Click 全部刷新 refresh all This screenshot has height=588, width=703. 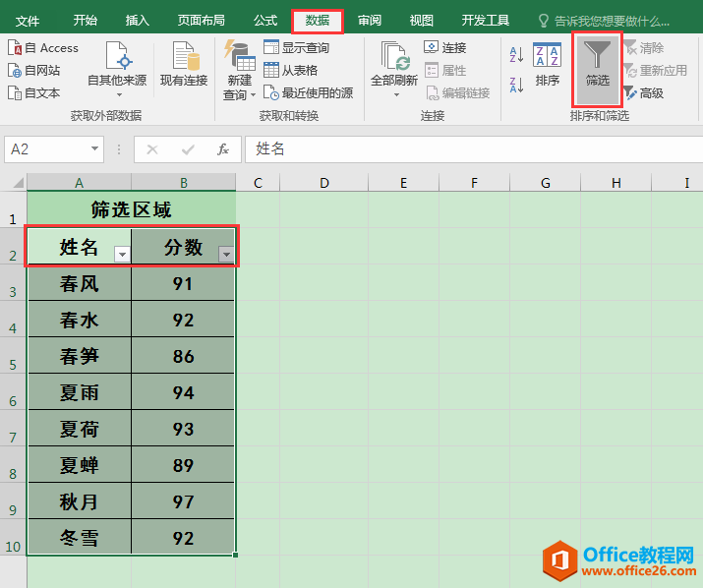[x=394, y=70]
